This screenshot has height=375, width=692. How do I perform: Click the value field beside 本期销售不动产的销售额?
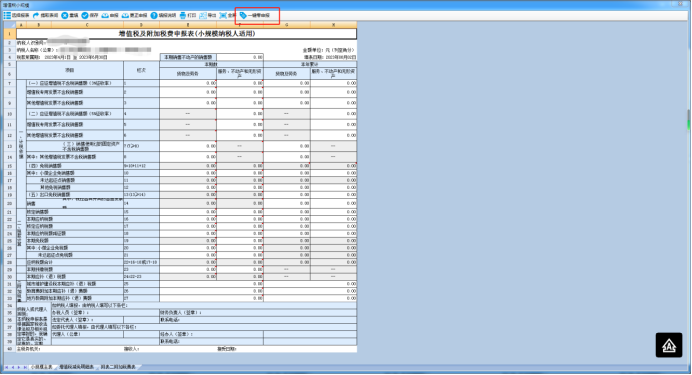point(240,57)
